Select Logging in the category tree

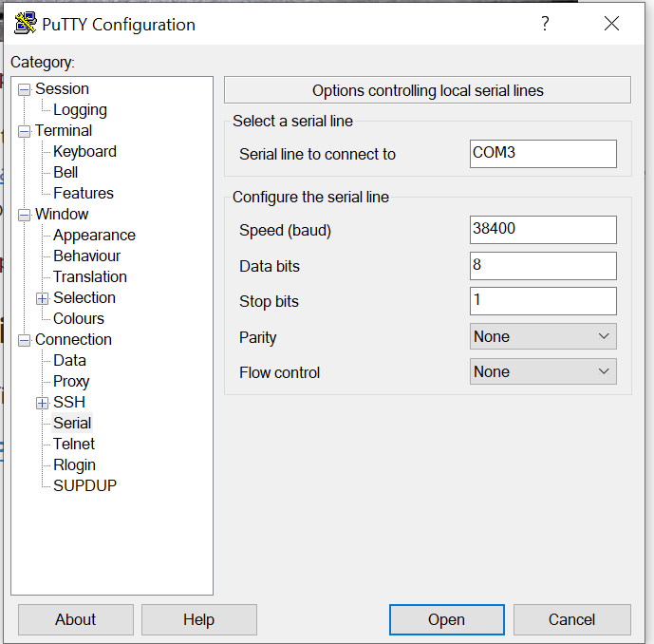80,110
